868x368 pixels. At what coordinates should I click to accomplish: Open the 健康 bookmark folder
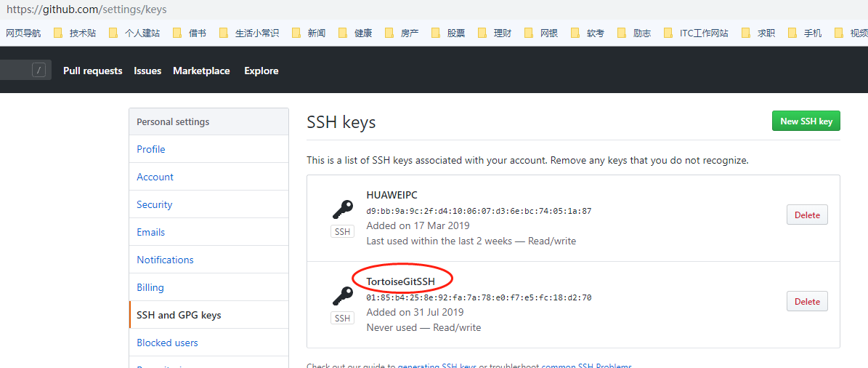coord(355,33)
